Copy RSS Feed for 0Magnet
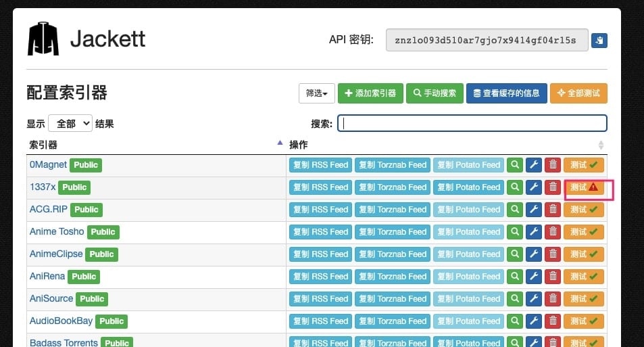 click(320, 165)
